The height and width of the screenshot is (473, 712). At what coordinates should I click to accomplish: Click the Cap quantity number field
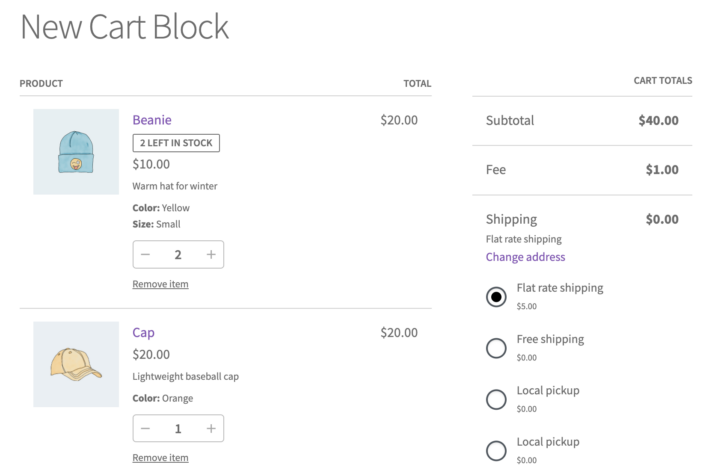(x=178, y=429)
